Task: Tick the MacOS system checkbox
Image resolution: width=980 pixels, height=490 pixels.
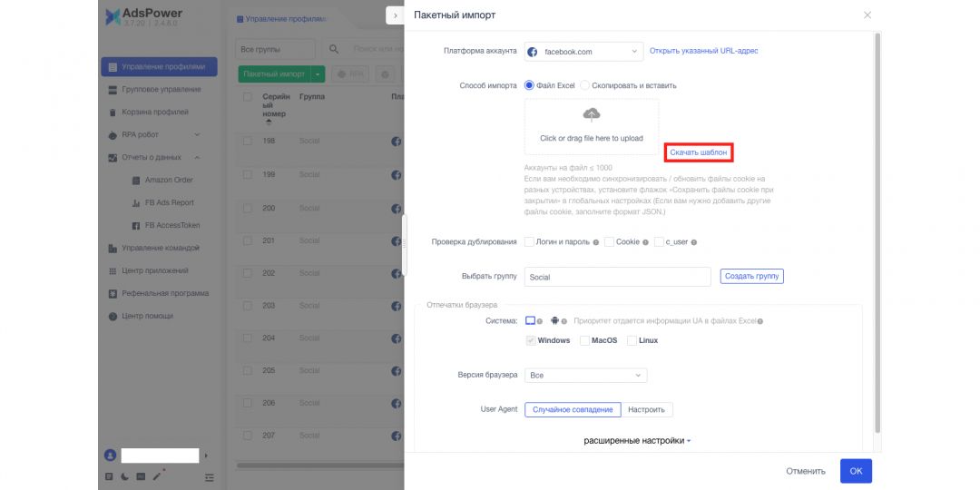Action: coord(584,340)
